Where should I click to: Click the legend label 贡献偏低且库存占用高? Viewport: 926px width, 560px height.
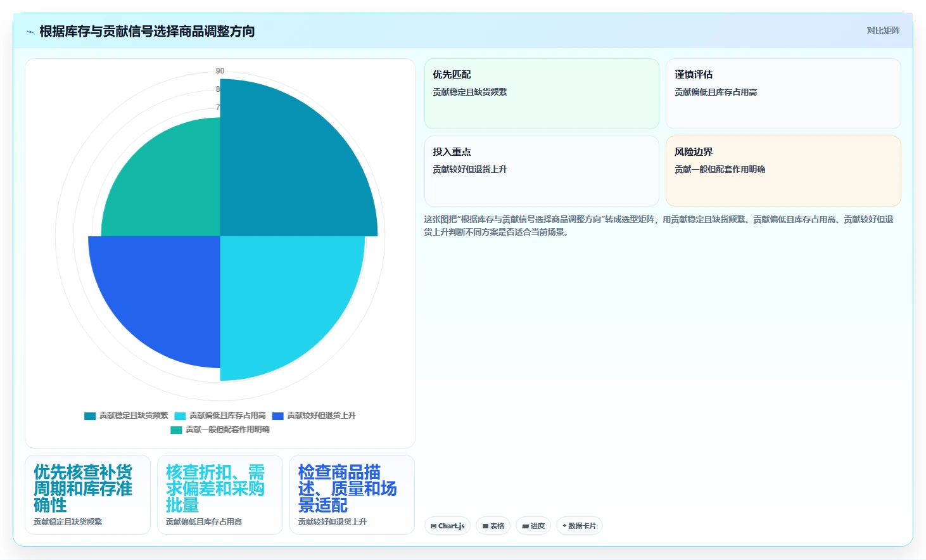[227, 416]
